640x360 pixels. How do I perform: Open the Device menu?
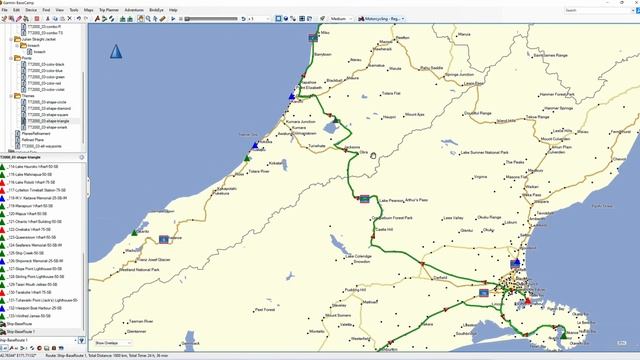coord(31,10)
